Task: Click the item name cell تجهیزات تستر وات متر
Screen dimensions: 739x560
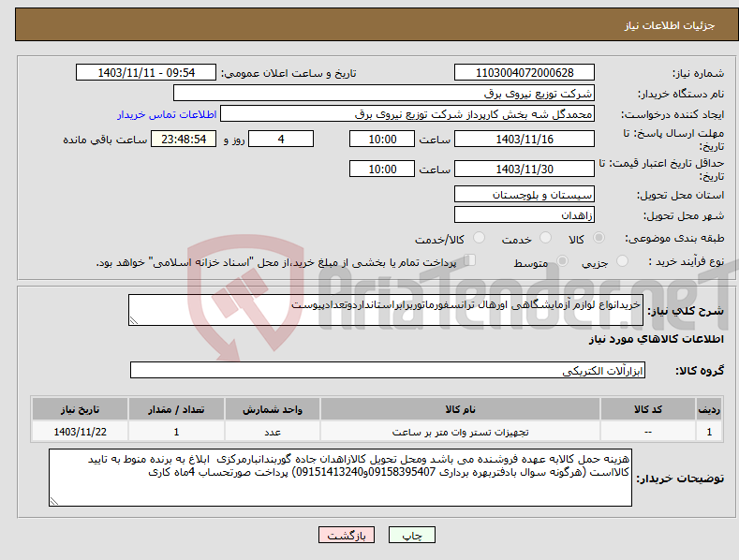Action: 460,432
